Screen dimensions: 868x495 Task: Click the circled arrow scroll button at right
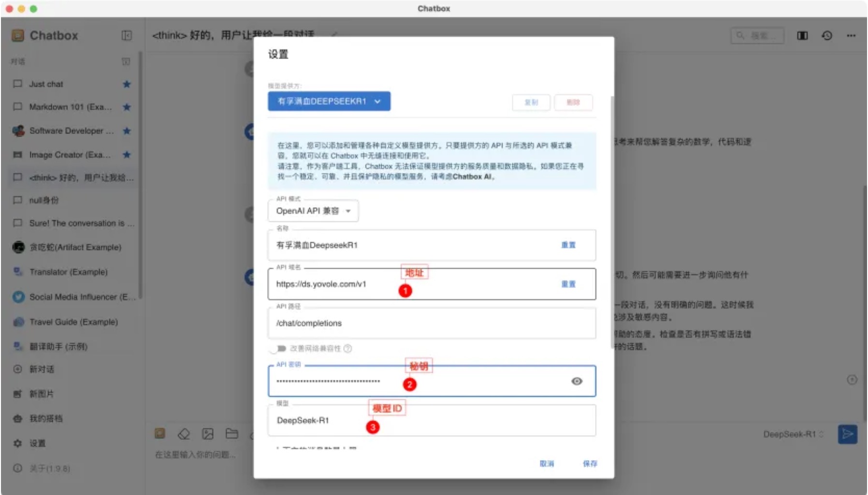[x=852, y=380]
